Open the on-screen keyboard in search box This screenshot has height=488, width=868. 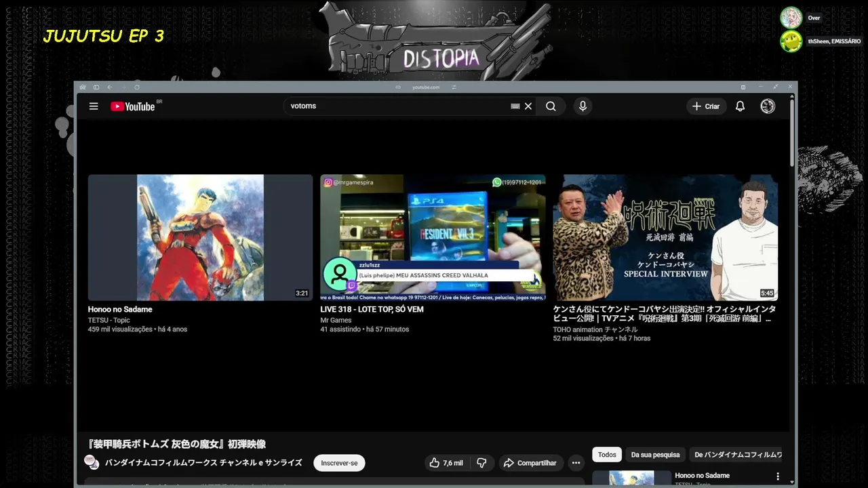coord(515,106)
